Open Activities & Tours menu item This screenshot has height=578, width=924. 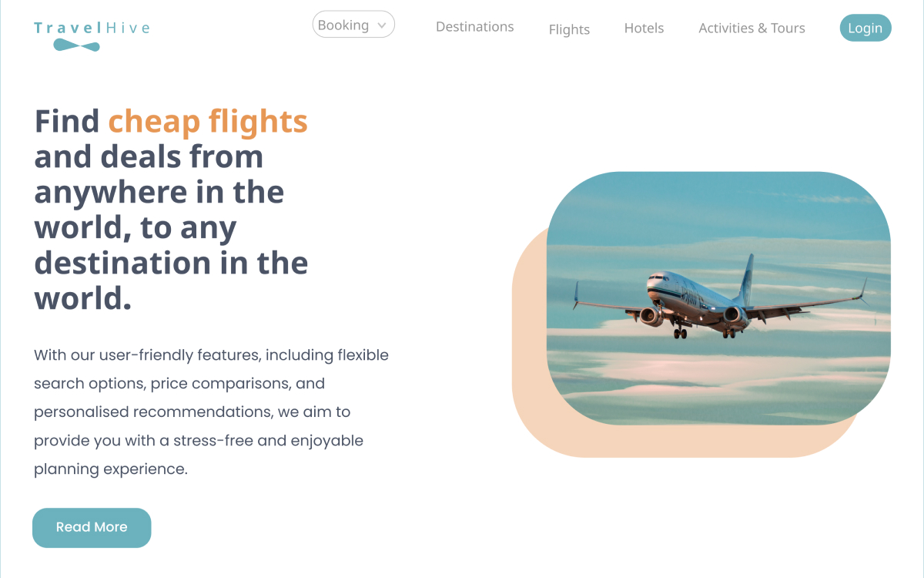[752, 28]
